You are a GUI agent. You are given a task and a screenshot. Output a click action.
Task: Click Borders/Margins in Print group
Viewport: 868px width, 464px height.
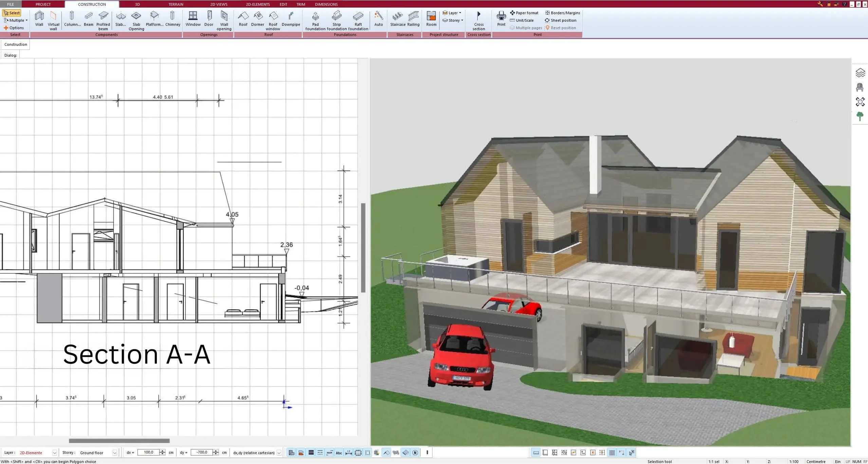click(x=562, y=13)
